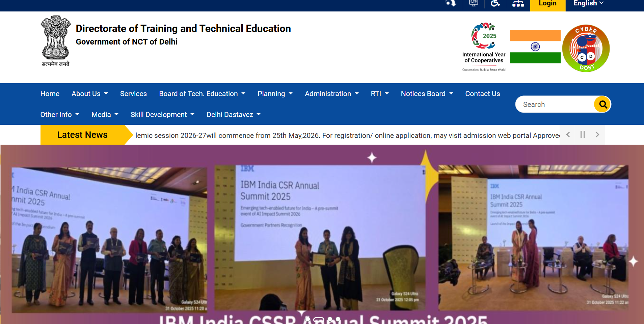Viewport: 644px width, 324px height.
Task: Pause the Latest News ticker
Action: [583, 135]
